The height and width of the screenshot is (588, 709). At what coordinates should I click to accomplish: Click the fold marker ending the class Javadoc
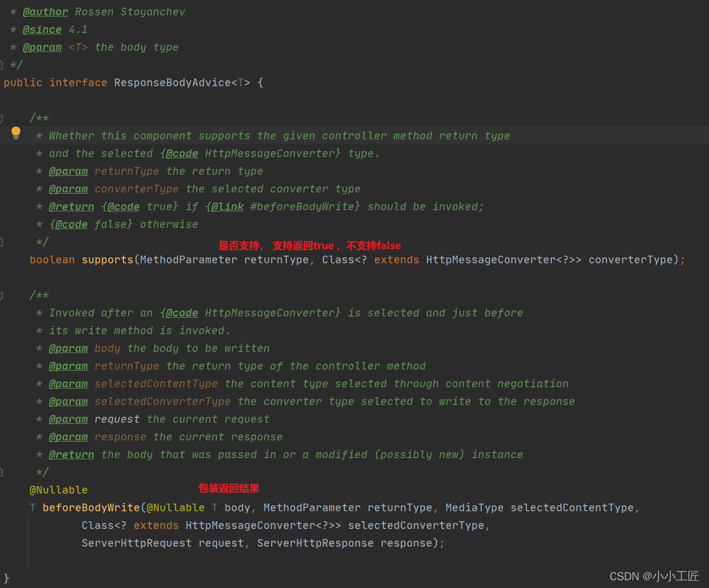2,65
